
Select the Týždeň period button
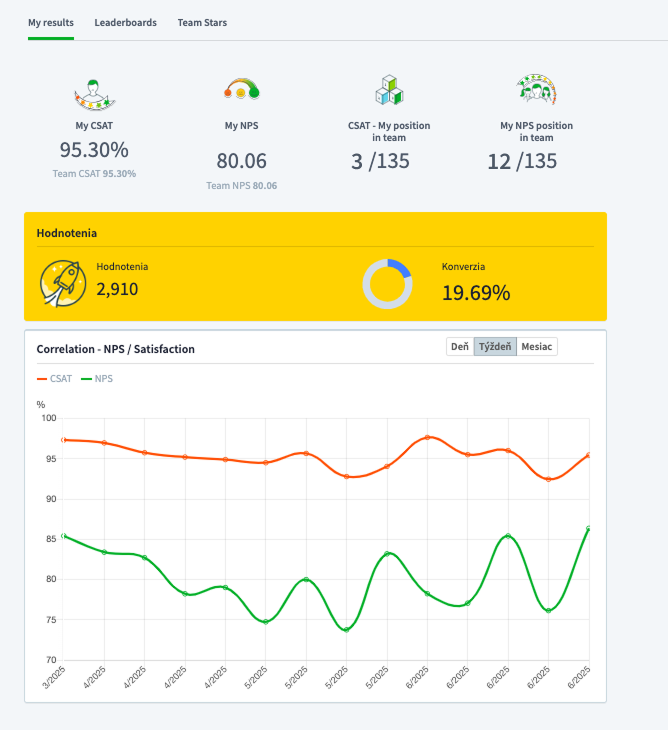click(x=495, y=346)
